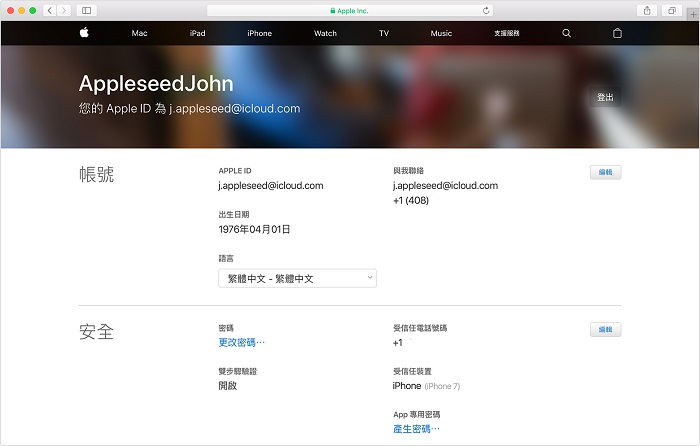The width and height of the screenshot is (700, 446).
Task: Click the 帳號 section heading
Action: (96, 174)
